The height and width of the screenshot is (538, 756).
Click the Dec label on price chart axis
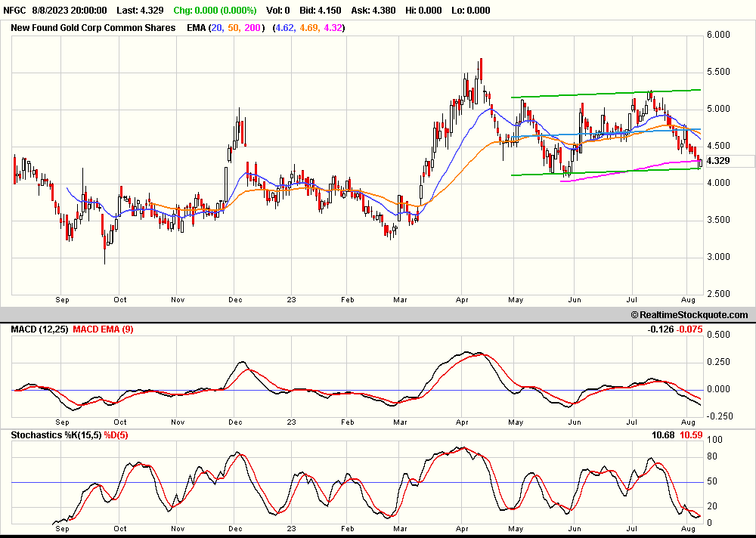[x=235, y=300]
